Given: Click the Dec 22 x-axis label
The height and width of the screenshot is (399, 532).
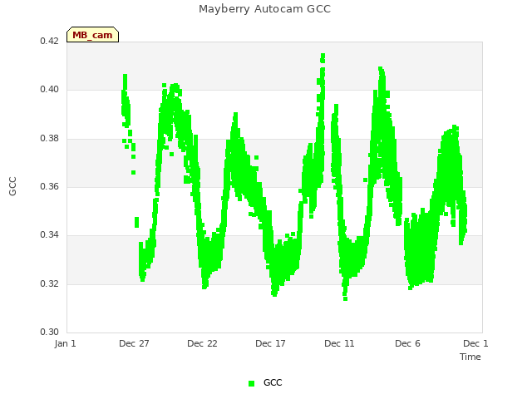Looking at the screenshot, I should click(202, 343).
